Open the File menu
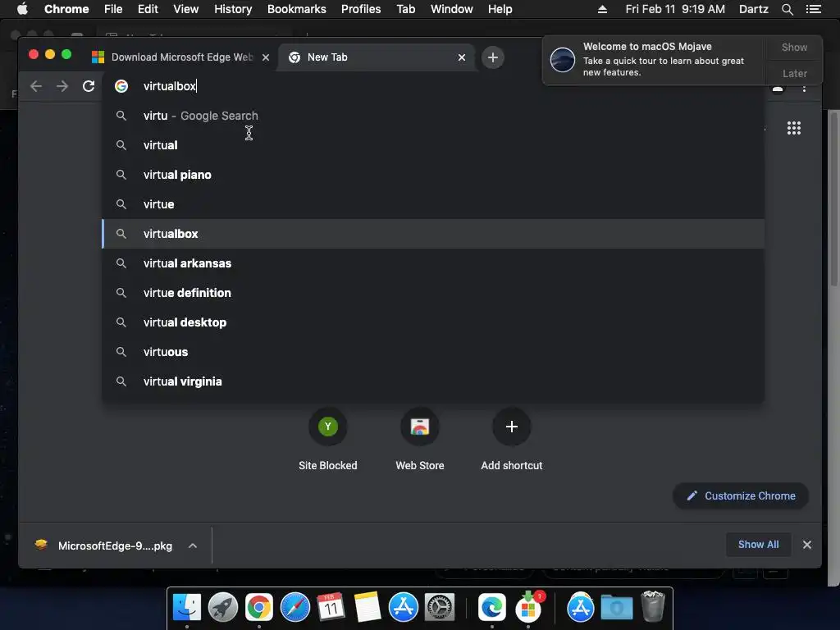The height and width of the screenshot is (630, 840). pyautogui.click(x=113, y=9)
